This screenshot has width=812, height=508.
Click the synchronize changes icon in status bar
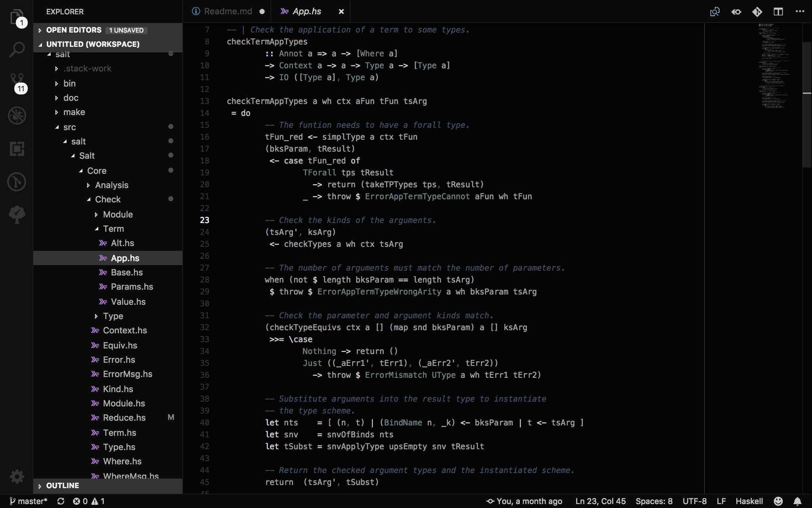[61, 501]
